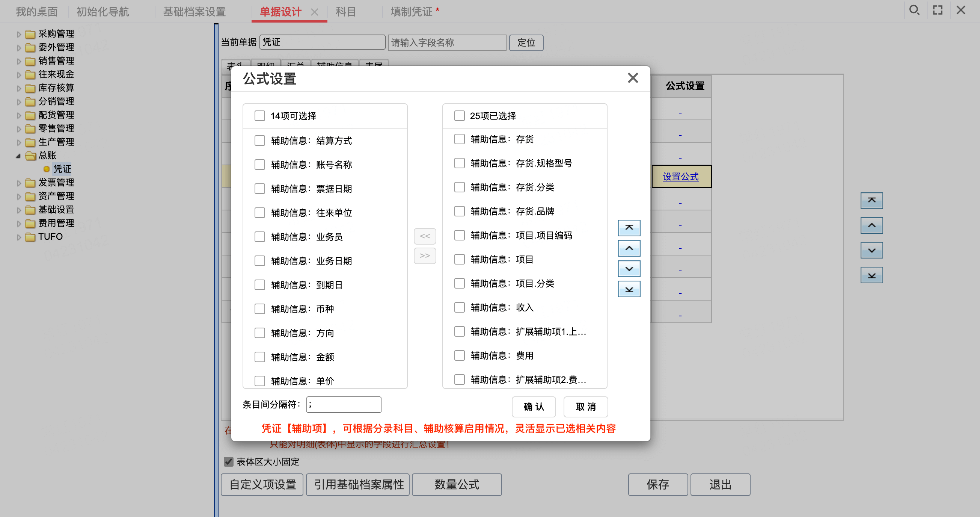The image size is (980, 517).
Task: Check the 辅助信息：结算方式 checkbox
Action: coord(260,141)
